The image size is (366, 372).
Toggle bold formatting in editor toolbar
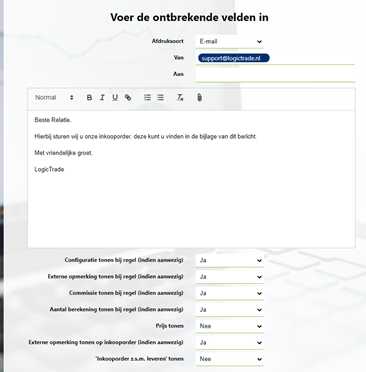(x=89, y=97)
